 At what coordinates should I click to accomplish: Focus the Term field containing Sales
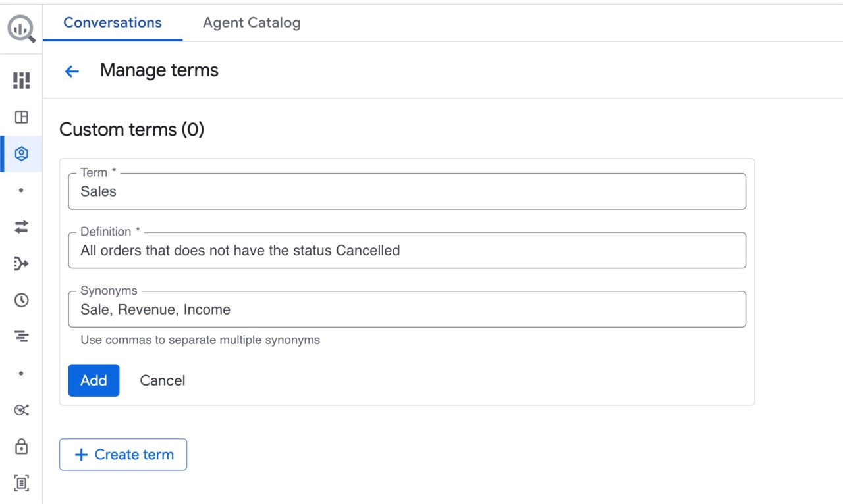[406, 191]
